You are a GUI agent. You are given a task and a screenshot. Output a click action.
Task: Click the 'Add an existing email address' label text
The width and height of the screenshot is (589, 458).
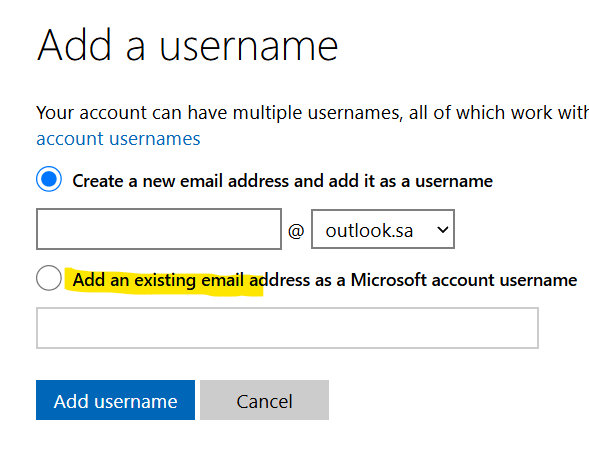[x=325, y=280]
